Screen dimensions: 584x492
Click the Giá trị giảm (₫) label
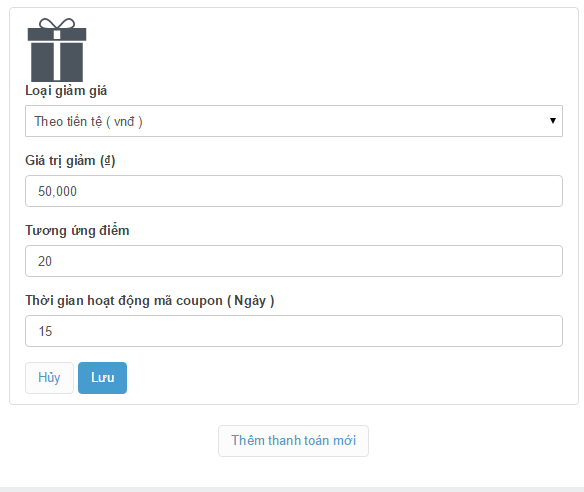[x=70, y=161]
